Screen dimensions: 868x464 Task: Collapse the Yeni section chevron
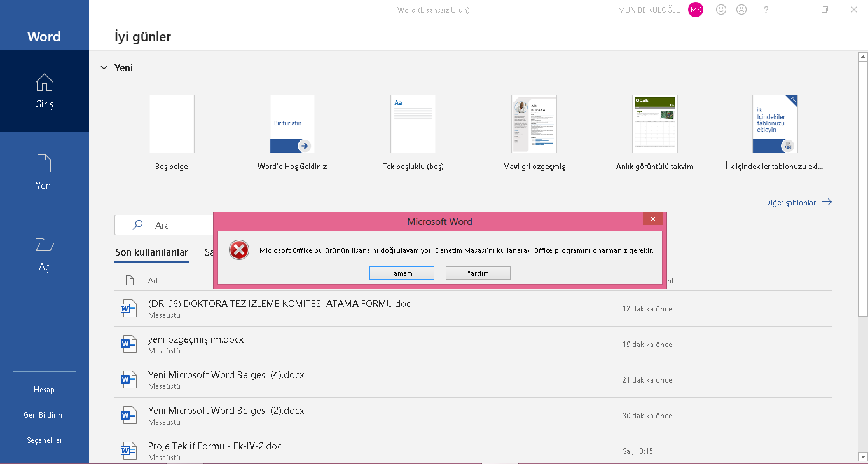[104, 67]
